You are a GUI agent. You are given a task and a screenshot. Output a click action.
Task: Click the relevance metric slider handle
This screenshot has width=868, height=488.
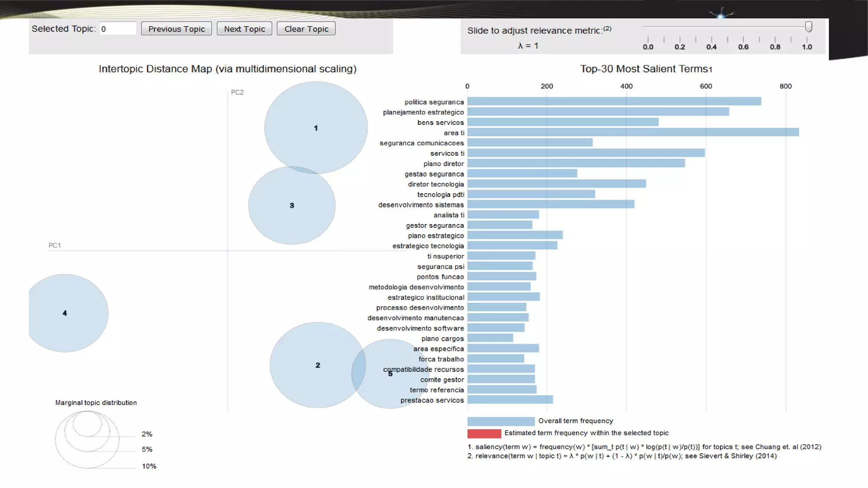[808, 27]
